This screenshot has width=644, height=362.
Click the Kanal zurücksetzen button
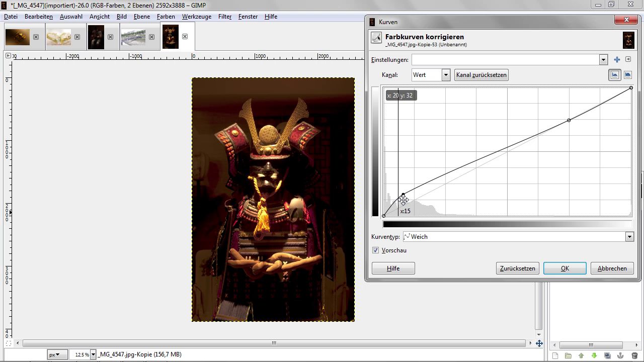[481, 75]
